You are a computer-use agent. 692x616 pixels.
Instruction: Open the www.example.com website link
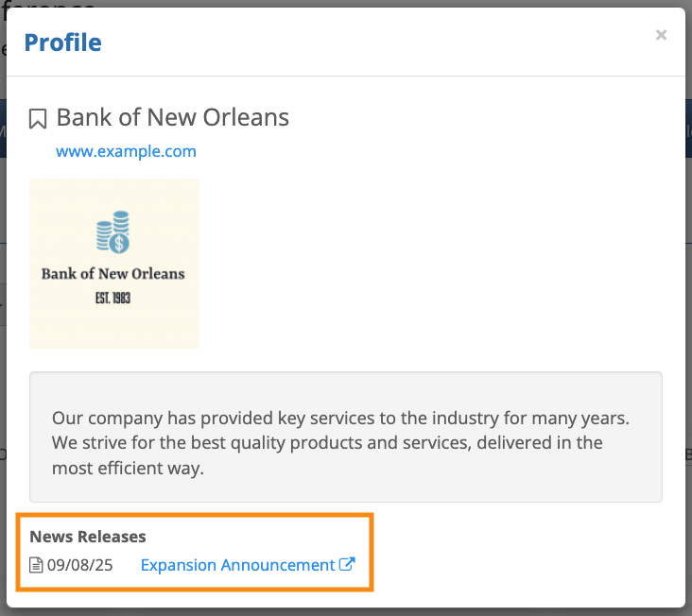point(126,151)
